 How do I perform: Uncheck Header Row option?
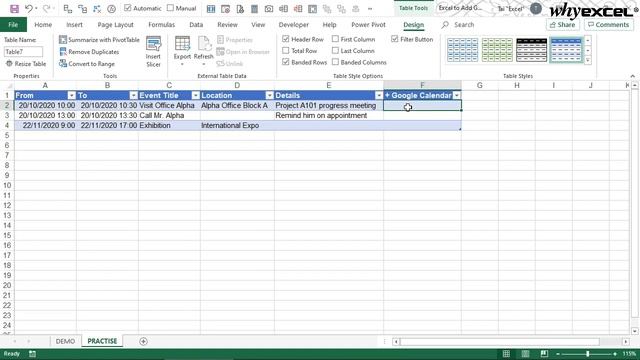[x=286, y=39]
